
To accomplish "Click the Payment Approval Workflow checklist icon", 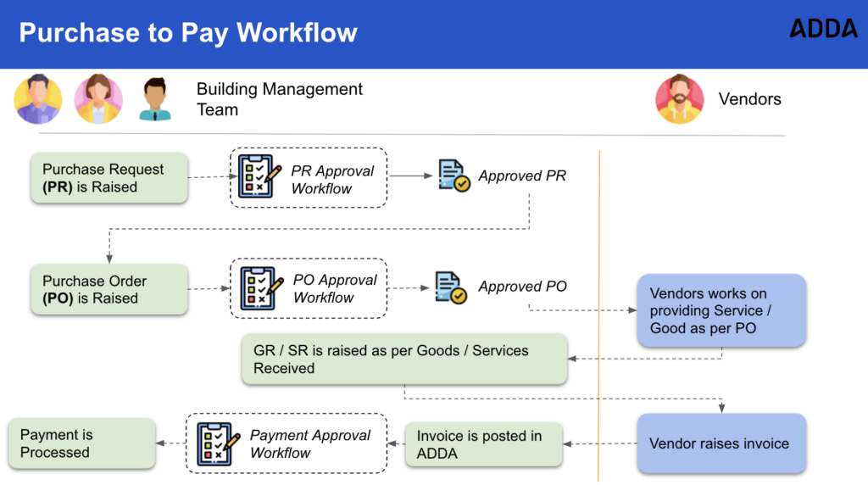I will [x=218, y=443].
